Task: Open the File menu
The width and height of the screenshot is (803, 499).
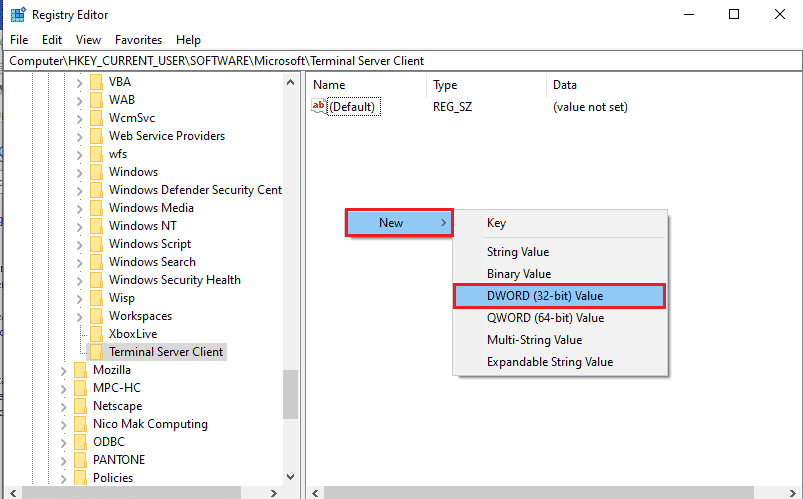Action: coord(19,40)
